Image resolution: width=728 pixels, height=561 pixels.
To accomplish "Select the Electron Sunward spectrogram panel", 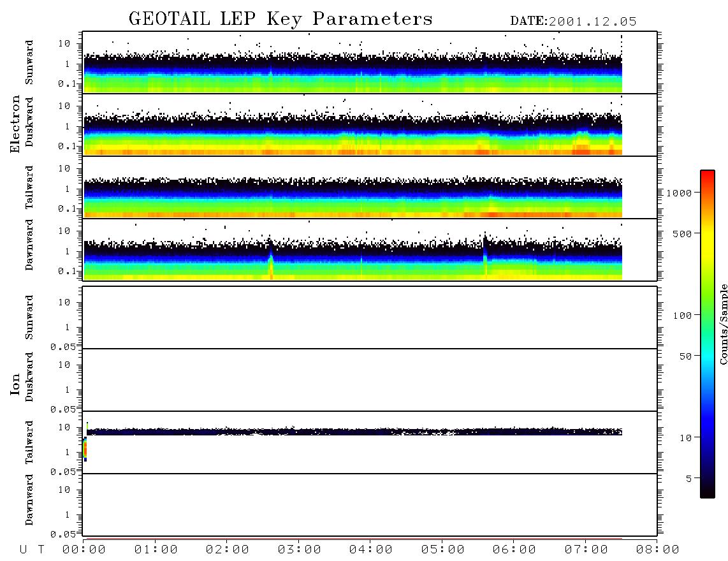I will 370,62.
